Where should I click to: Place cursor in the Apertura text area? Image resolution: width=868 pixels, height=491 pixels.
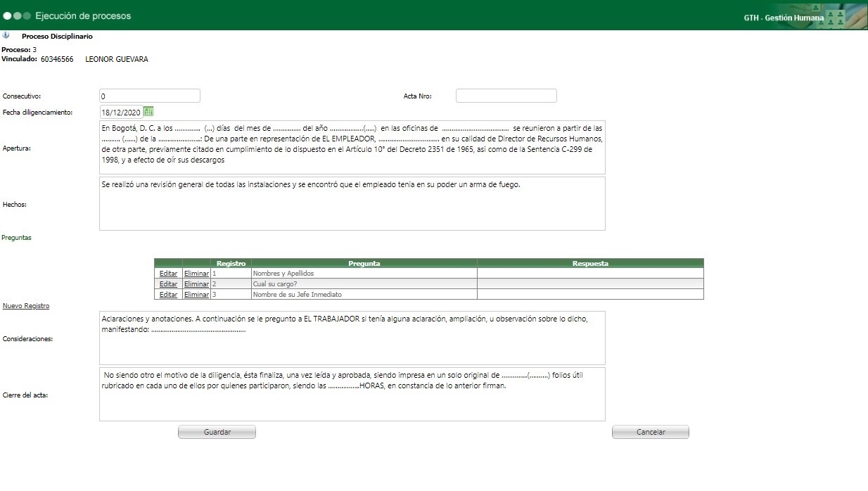coord(352,148)
